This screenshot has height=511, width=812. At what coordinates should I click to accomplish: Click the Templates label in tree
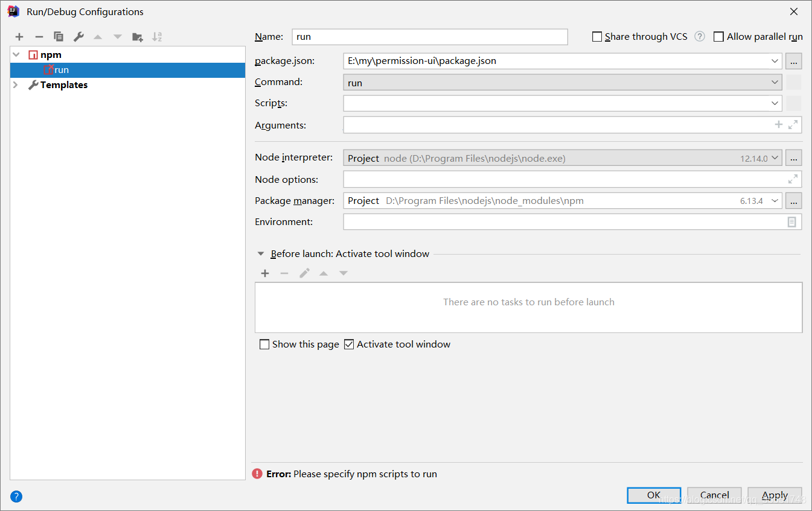pos(64,85)
